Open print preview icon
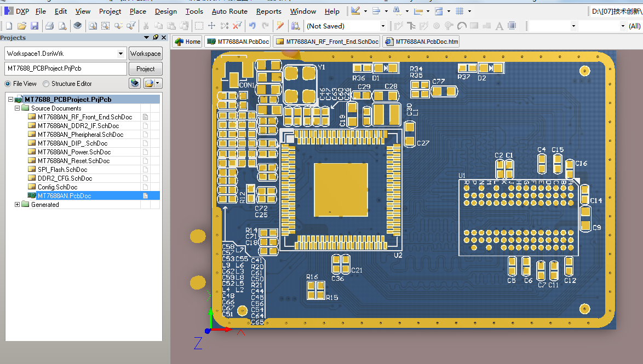 click(62, 26)
